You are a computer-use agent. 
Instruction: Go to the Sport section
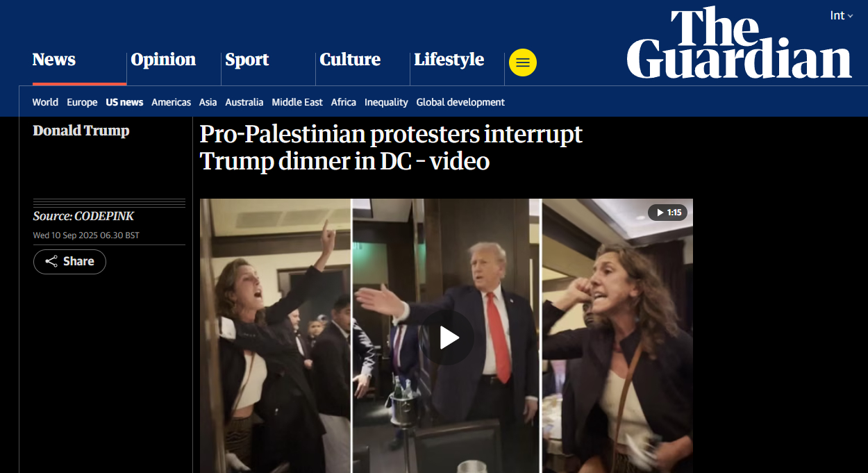pos(247,60)
